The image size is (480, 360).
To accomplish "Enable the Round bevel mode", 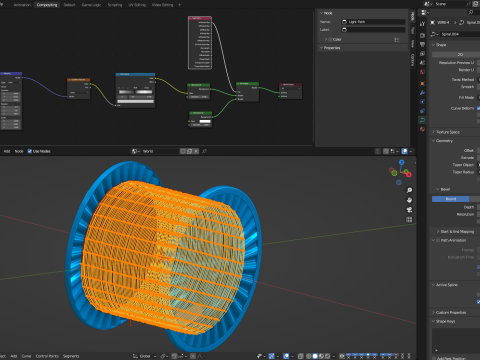I will (451, 199).
